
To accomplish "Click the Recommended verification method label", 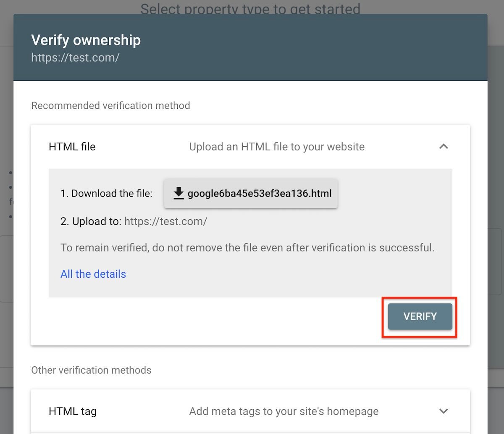I will click(110, 105).
